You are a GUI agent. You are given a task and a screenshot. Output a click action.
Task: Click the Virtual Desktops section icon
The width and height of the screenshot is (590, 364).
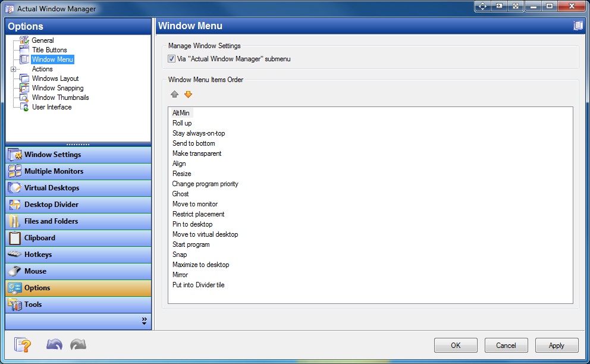click(15, 188)
